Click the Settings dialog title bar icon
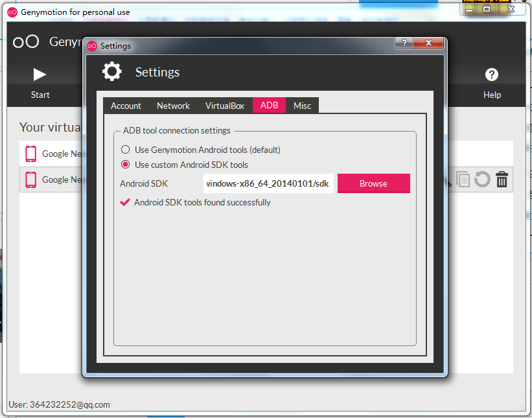The image size is (532, 418). coord(92,45)
